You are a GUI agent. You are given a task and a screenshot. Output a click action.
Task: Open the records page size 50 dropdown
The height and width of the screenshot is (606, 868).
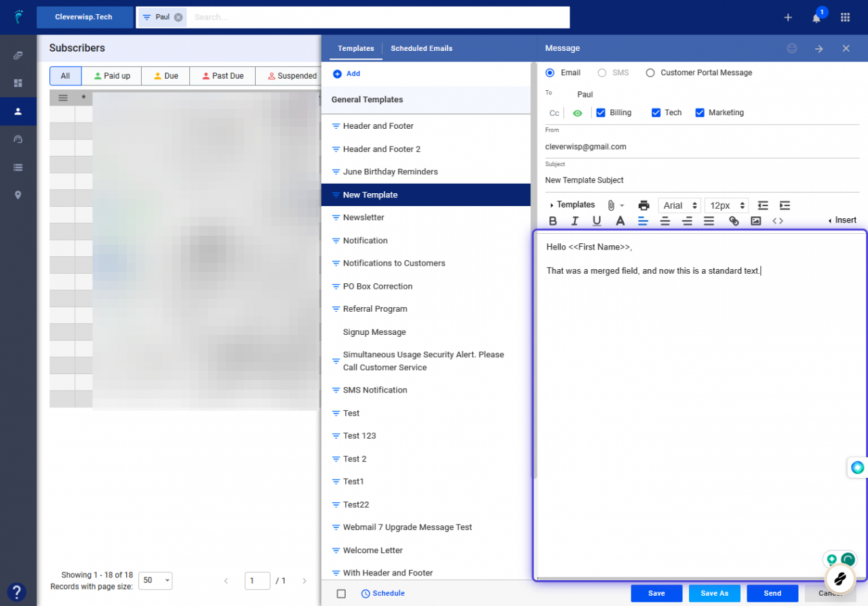tap(155, 581)
